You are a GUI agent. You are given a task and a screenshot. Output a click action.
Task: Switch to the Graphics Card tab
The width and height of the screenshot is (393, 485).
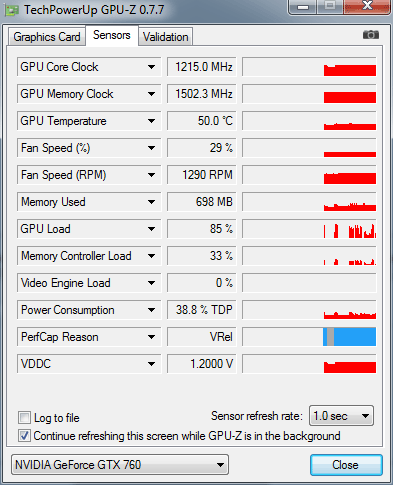pos(47,37)
